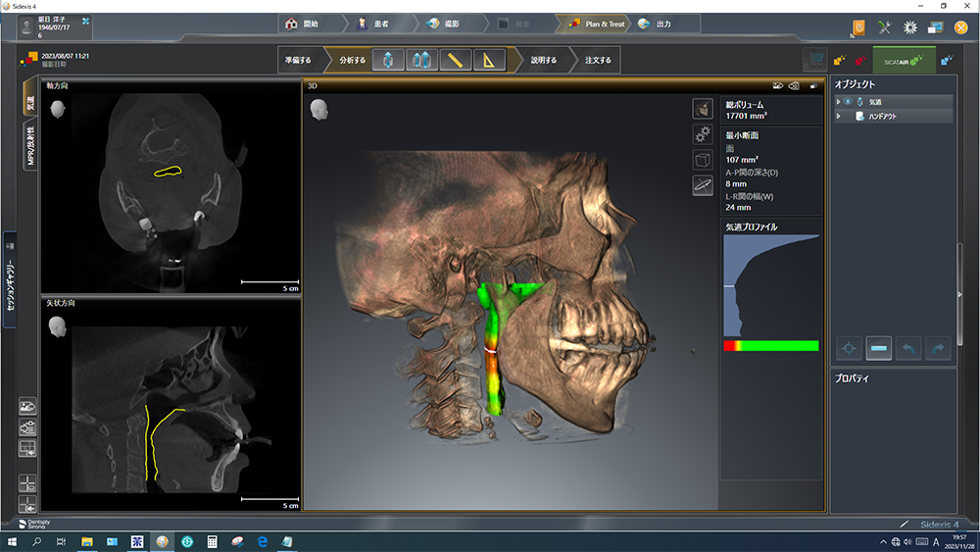Image resolution: width=980 pixels, height=552 pixels.
Task: Toggle the airway slice plane icon button
Action: (x=703, y=185)
